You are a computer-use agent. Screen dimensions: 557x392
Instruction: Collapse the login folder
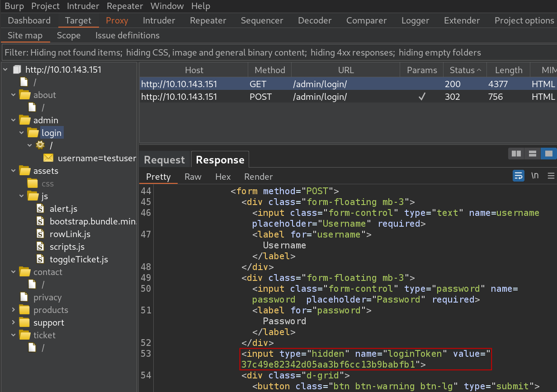[22, 133]
